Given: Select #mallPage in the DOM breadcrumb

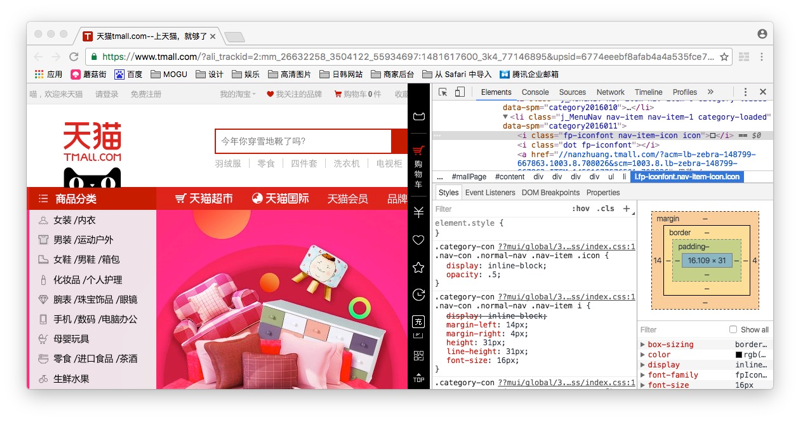Looking at the screenshot, I should tap(469, 177).
